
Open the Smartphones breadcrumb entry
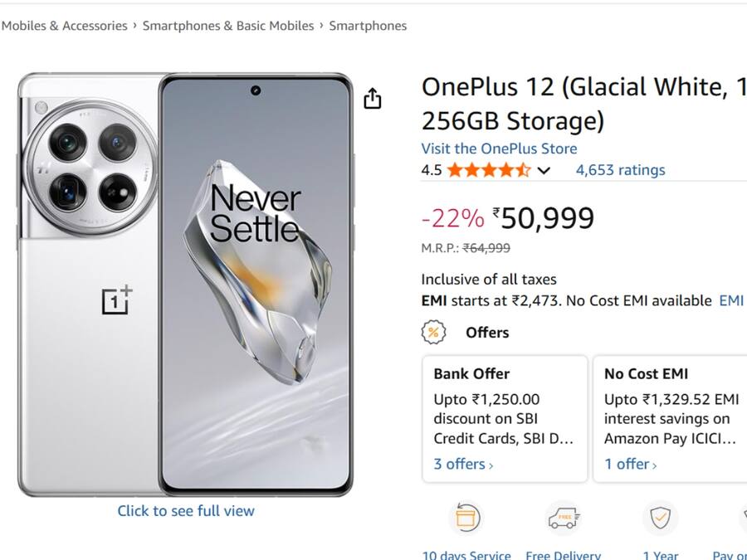pos(368,26)
